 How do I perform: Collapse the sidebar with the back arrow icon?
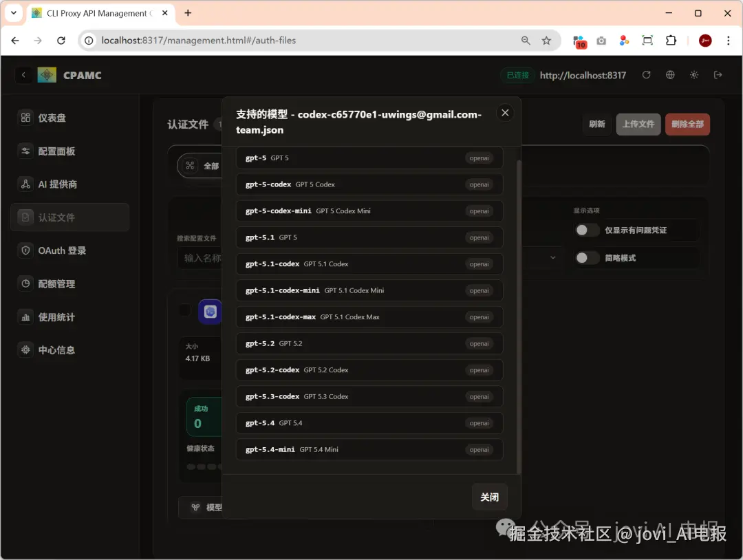(x=23, y=74)
